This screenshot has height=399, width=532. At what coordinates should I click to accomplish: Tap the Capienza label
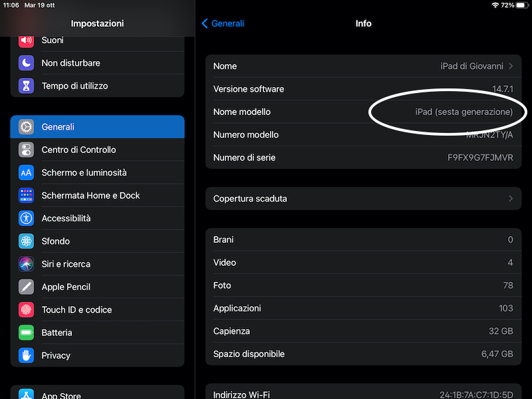(231, 331)
